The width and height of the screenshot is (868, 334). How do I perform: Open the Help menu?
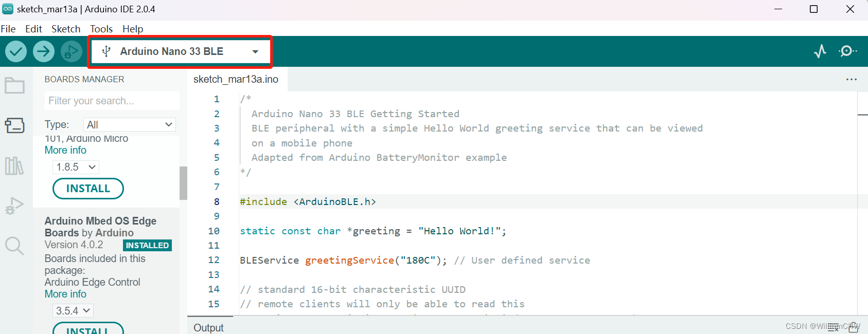point(133,29)
